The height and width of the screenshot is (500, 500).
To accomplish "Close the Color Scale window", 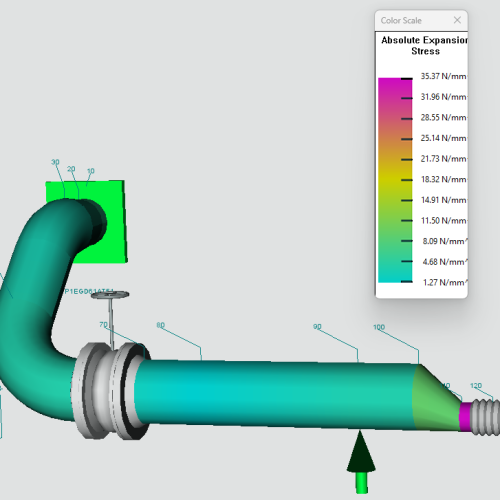I will click(457, 20).
